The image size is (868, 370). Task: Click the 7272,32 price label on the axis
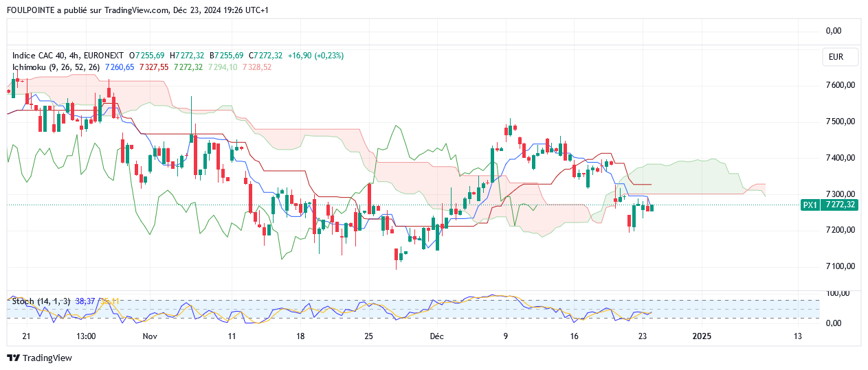pos(841,205)
